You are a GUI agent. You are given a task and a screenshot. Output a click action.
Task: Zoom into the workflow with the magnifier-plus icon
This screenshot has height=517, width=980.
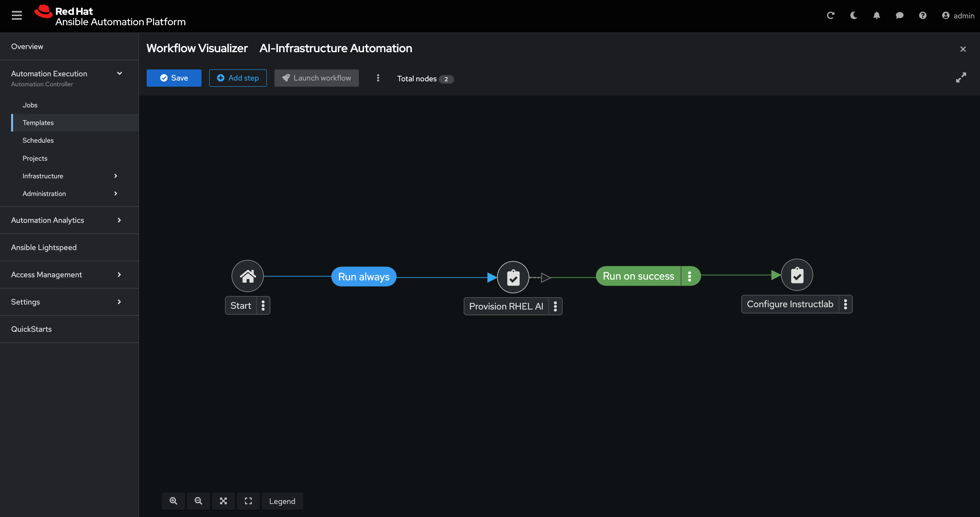[x=174, y=501]
